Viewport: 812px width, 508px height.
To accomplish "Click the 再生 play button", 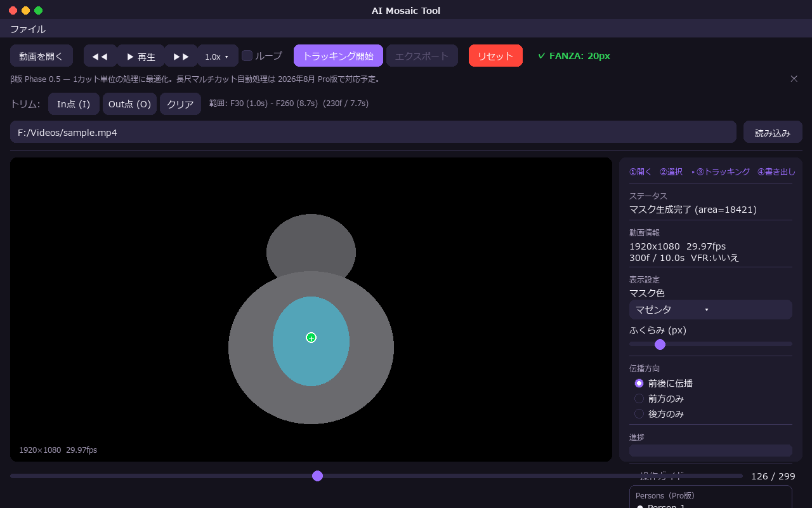I will pyautogui.click(x=141, y=56).
